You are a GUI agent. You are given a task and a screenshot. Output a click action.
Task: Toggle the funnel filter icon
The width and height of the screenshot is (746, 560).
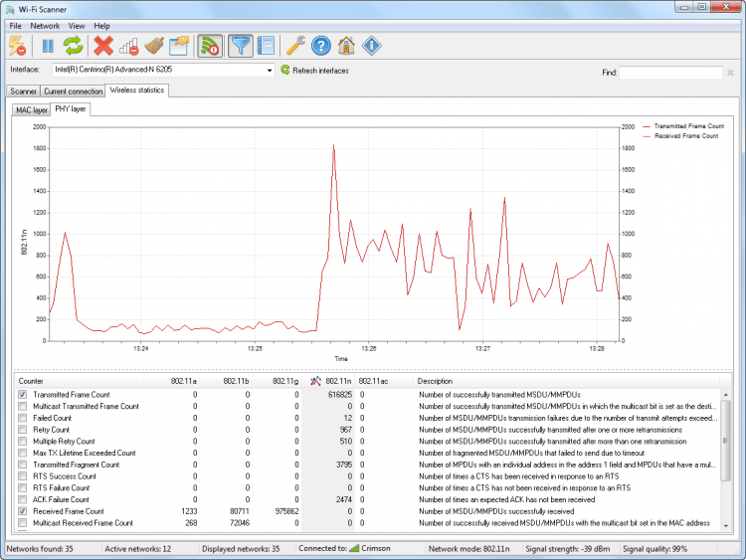(x=241, y=46)
